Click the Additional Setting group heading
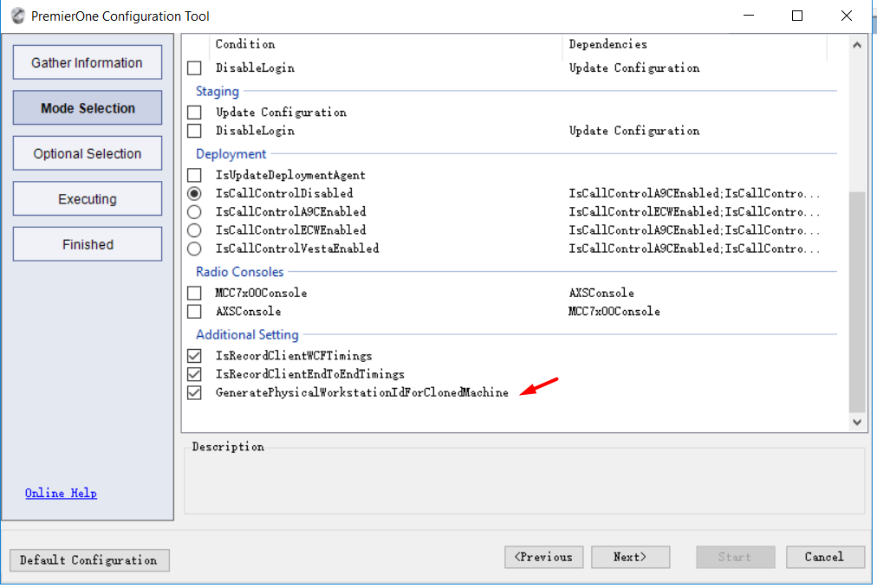877x588 pixels. (x=247, y=334)
